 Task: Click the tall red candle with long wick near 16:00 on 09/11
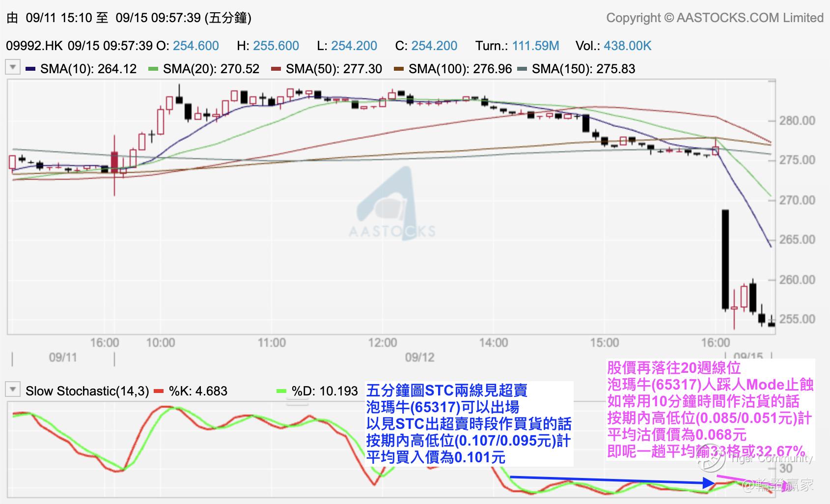(x=114, y=165)
